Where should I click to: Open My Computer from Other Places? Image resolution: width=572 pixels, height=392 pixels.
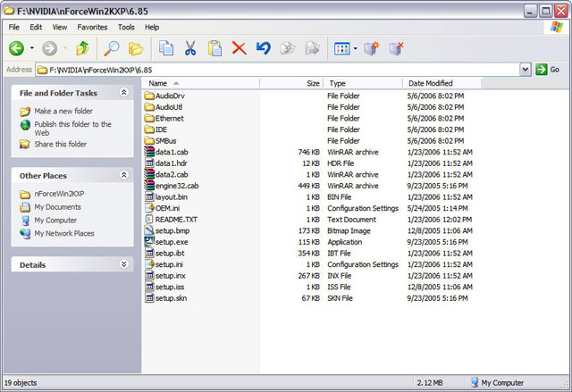[x=55, y=220]
